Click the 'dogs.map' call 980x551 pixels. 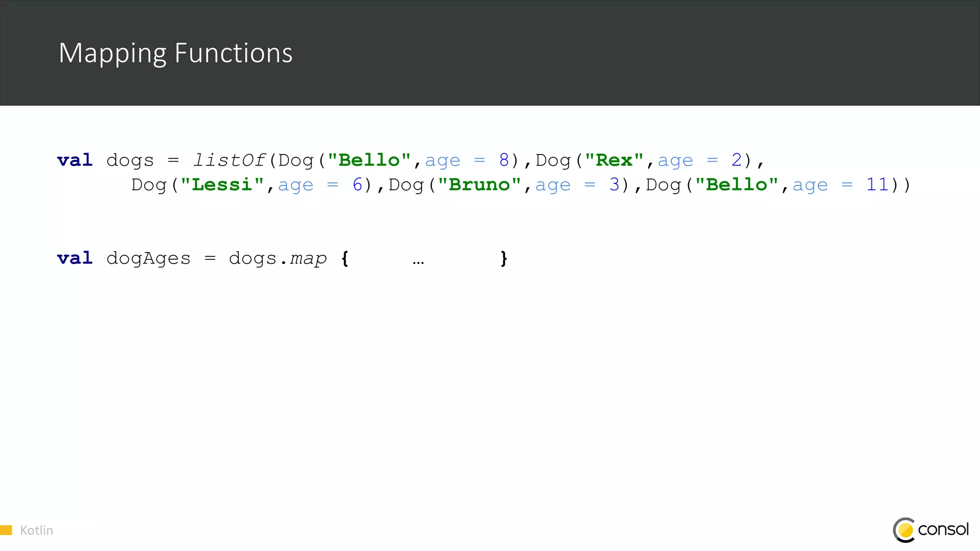(x=278, y=259)
